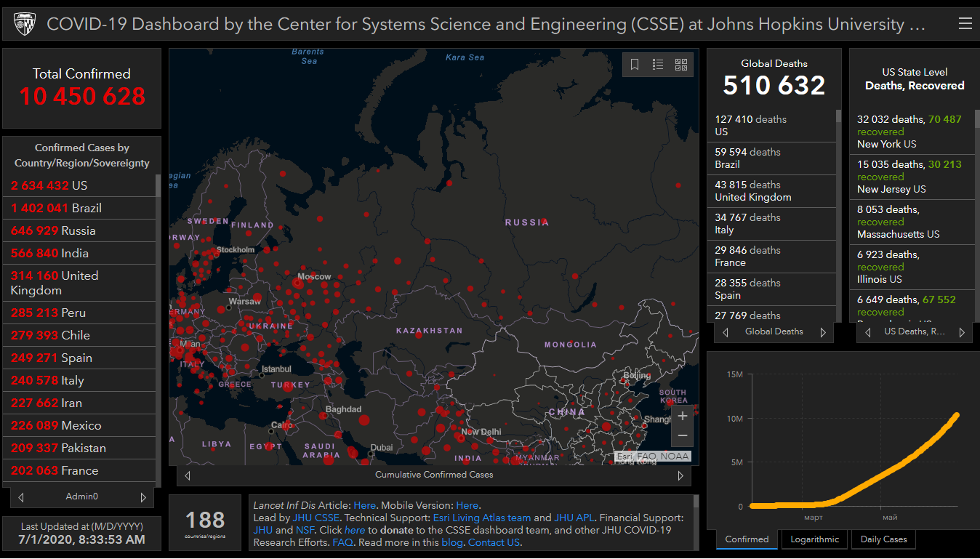Screen dimensions: 980x559
Task: Click next arrow beside Admin0
Action: (x=143, y=497)
